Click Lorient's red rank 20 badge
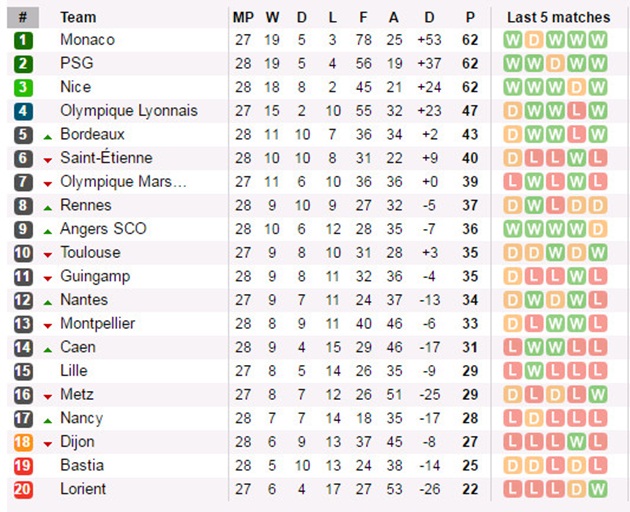The width and height of the screenshot is (630, 512). [23, 489]
